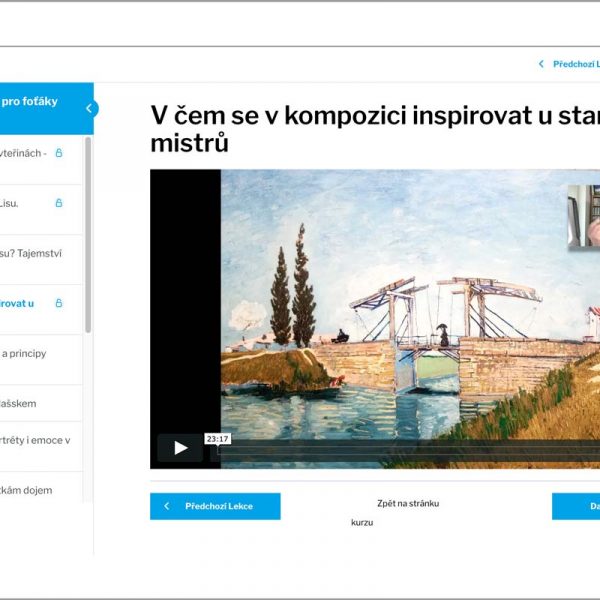Click the blue Předchozí Lekce button below the video
Viewport: 600px width, 600px height.
point(215,506)
